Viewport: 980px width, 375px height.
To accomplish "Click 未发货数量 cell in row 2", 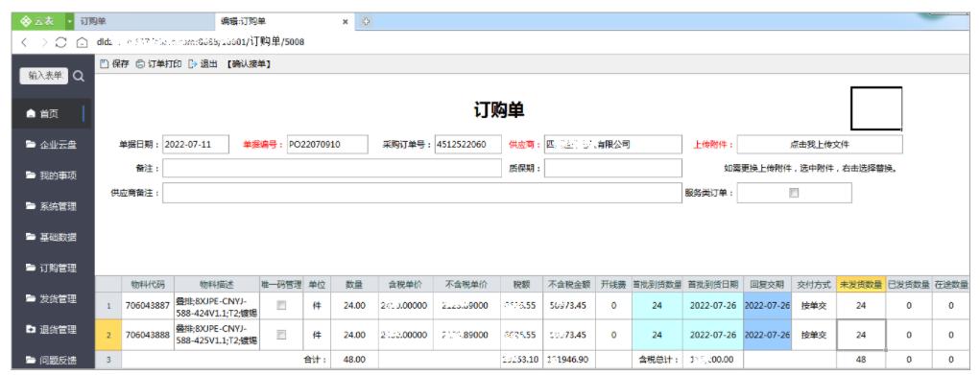I will (861, 335).
